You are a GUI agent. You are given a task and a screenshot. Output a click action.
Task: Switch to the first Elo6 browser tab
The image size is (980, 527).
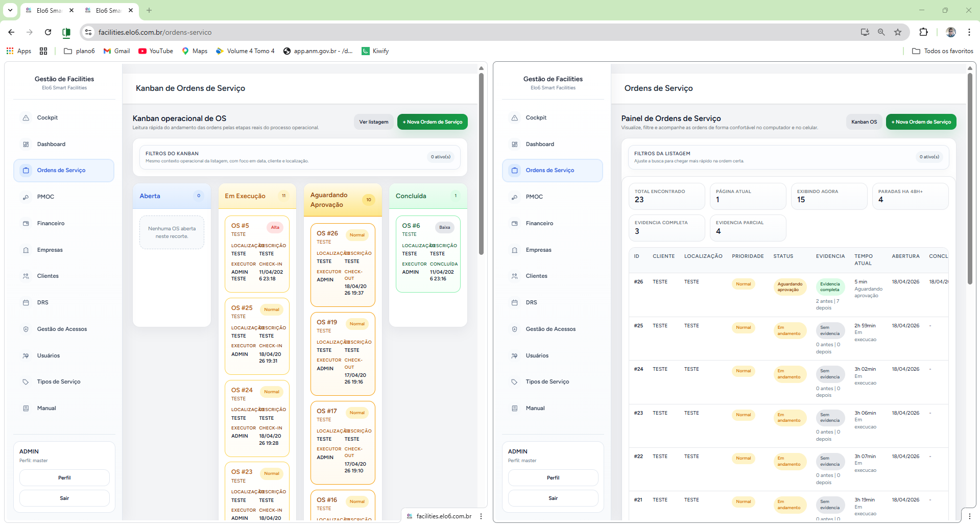click(50, 10)
